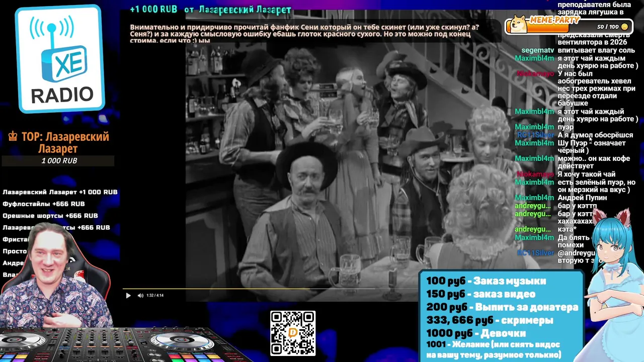644x362 pixels.
Task: Click the '100 руб - Заказ музыки' line
Action: tap(486, 281)
